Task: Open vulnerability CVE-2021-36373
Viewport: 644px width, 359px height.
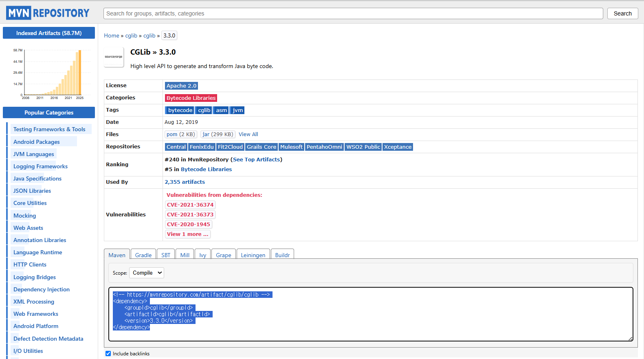Action: [x=190, y=215]
